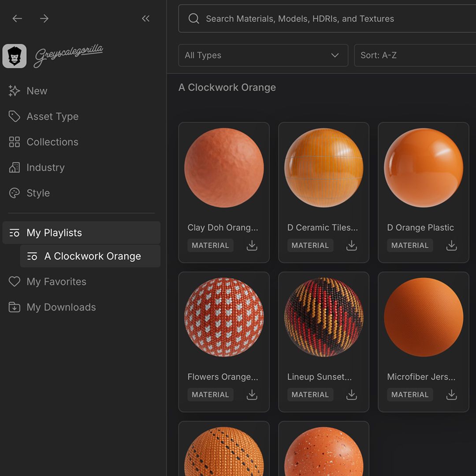Select the Microfiber Jersey sphere thumbnail
476x476 pixels.
pos(424,317)
